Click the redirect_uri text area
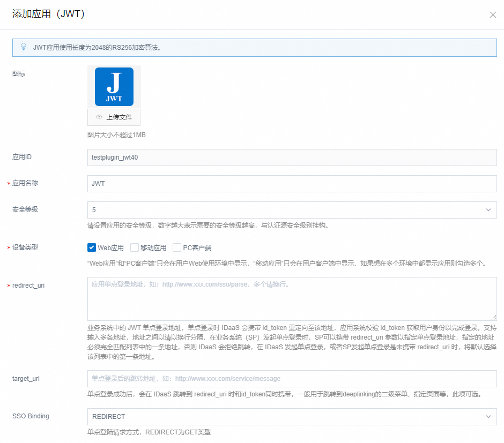The width and height of the screenshot is (504, 443). pos(292,298)
